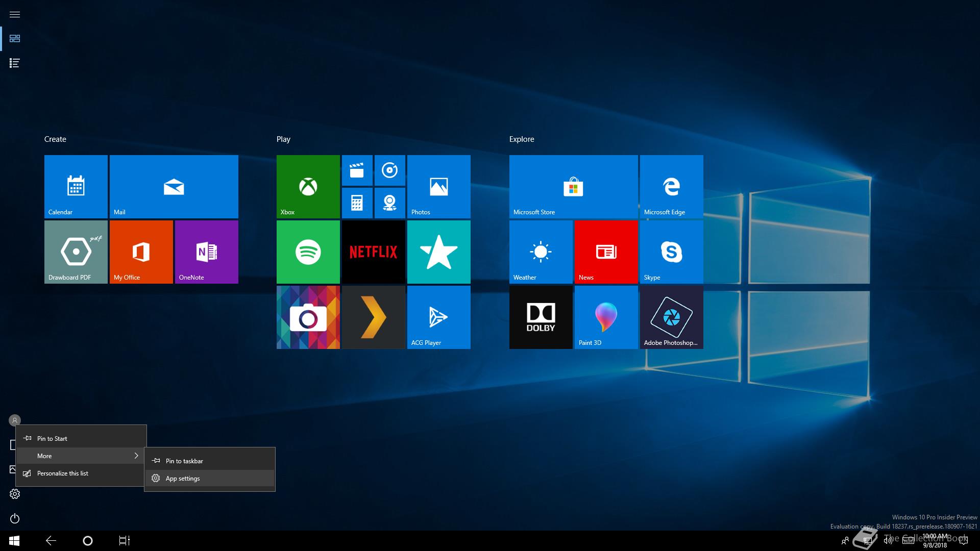980x551 pixels.
Task: Open the Photos tile
Action: pos(439,187)
